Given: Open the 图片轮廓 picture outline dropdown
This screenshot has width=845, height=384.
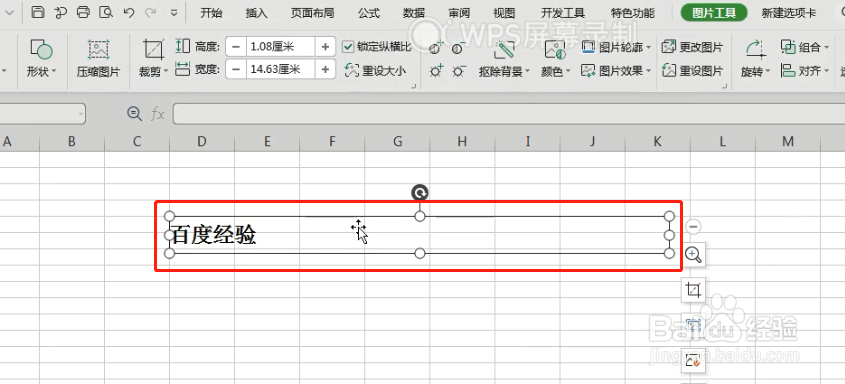Looking at the screenshot, I should (x=617, y=47).
